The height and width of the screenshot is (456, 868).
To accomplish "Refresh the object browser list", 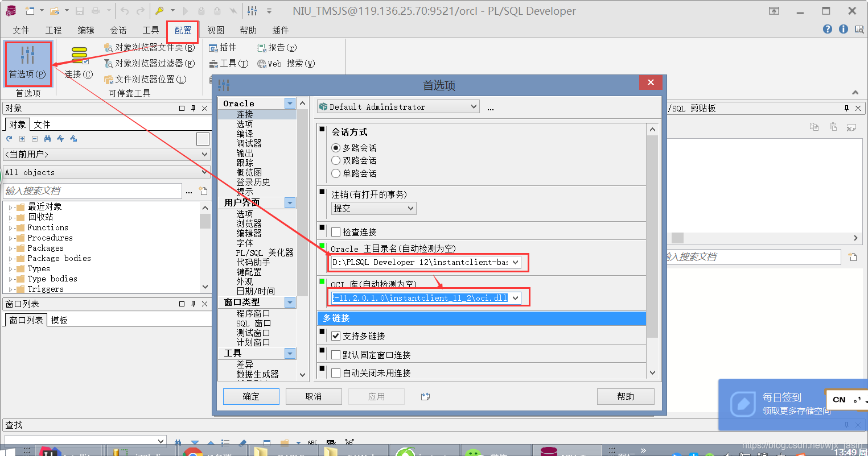I will 9,139.
